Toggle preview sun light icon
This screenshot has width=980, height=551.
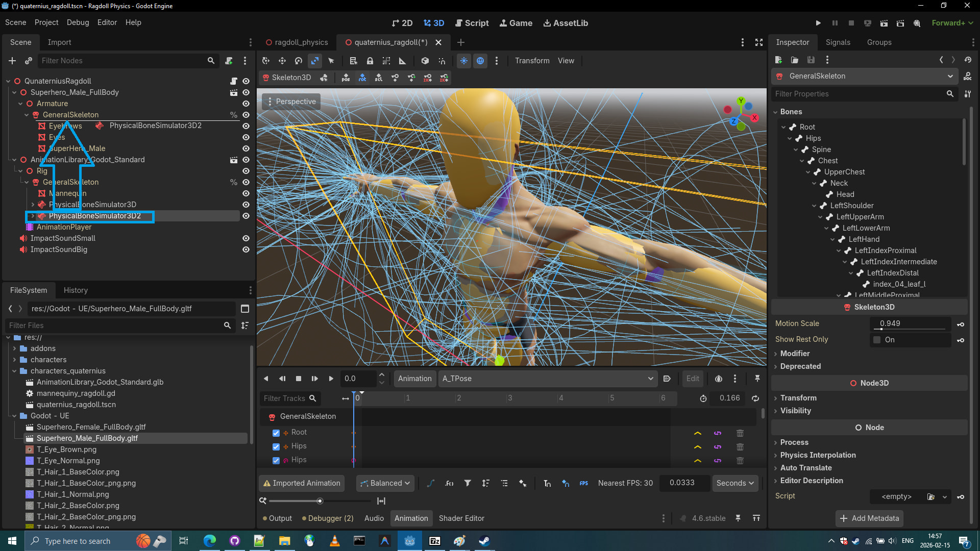click(464, 61)
